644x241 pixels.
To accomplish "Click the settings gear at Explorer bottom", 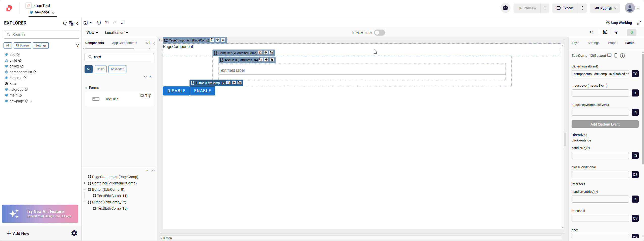I will pos(74,233).
